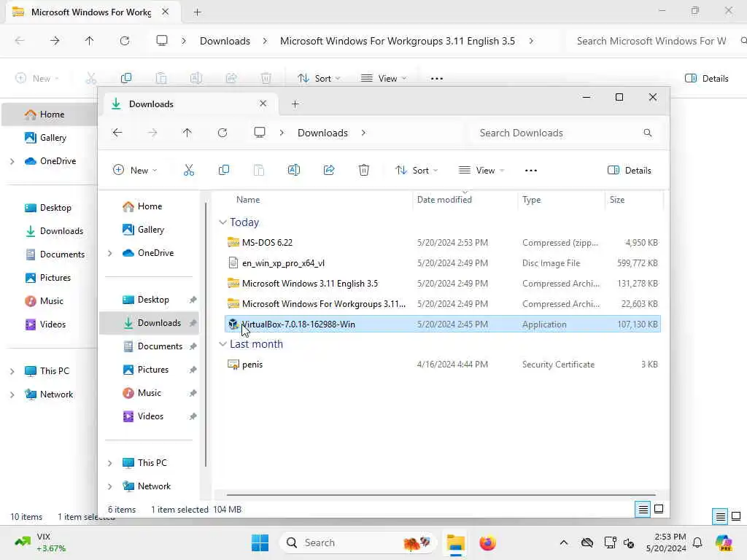Select pinned Pictures in Downloads navigation pane
The width and height of the screenshot is (747, 560).
point(150,370)
